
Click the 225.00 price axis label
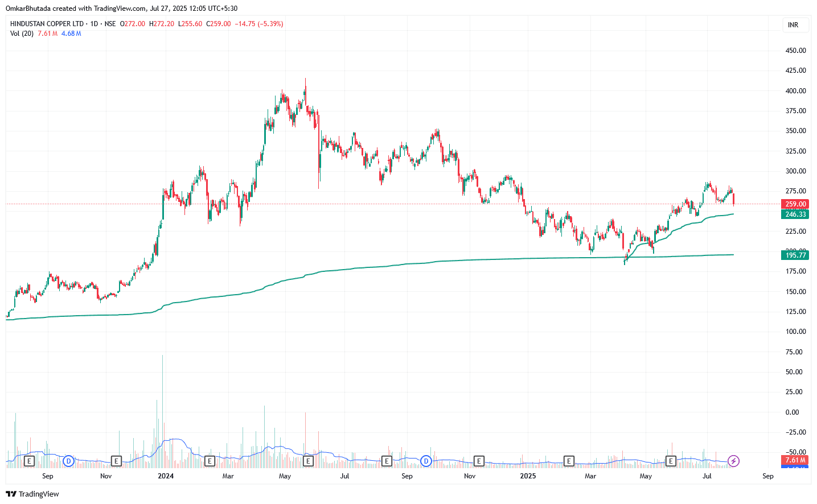coord(795,232)
